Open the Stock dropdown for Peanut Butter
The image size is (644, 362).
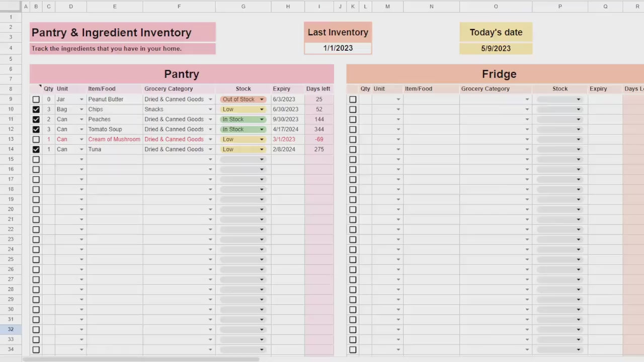point(261,99)
